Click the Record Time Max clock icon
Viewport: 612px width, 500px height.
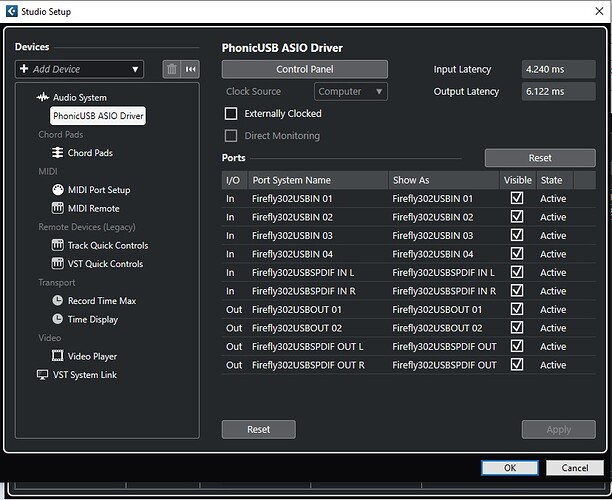pyautogui.click(x=57, y=301)
